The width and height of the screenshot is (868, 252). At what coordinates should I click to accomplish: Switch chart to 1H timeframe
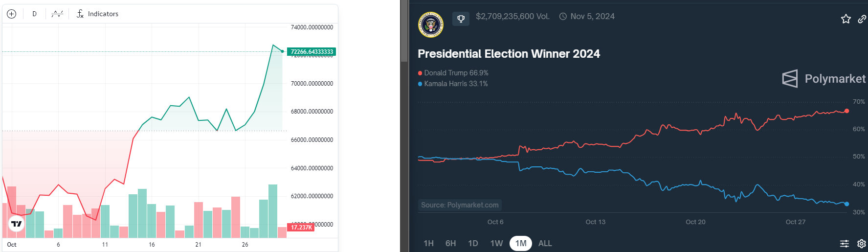[x=428, y=243]
